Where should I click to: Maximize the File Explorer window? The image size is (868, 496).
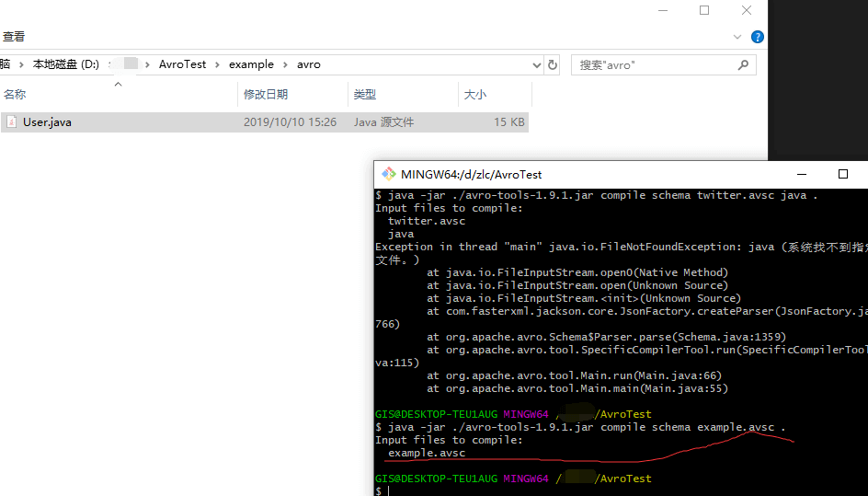pos(704,10)
